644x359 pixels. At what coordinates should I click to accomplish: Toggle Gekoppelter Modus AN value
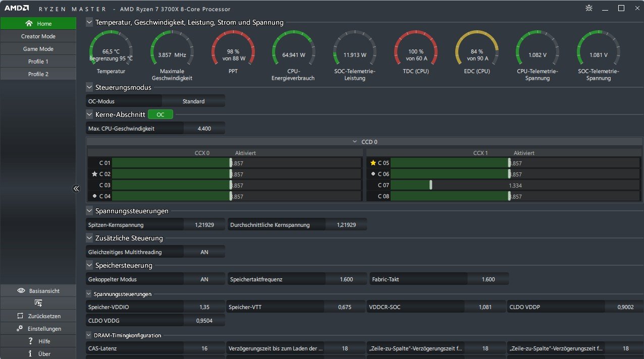pyautogui.click(x=204, y=279)
